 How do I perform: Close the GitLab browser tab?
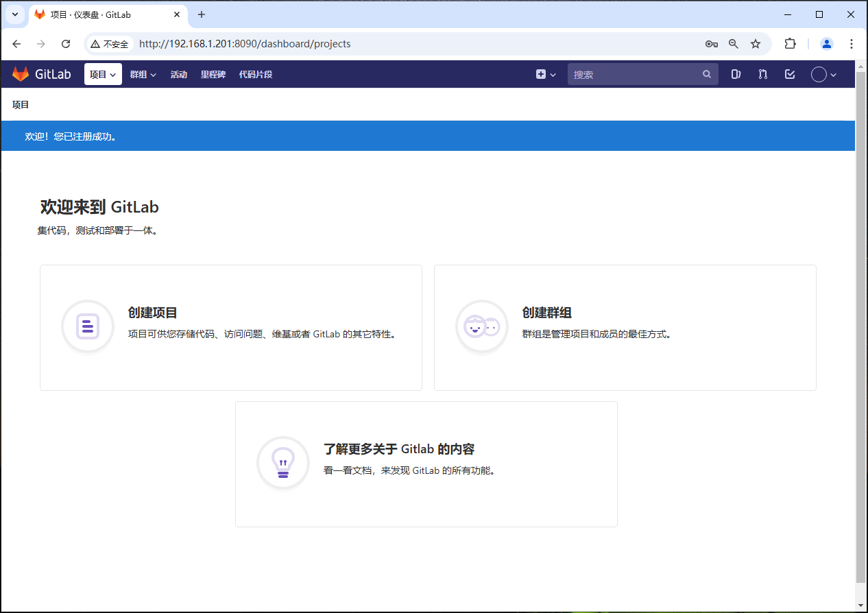(x=177, y=14)
